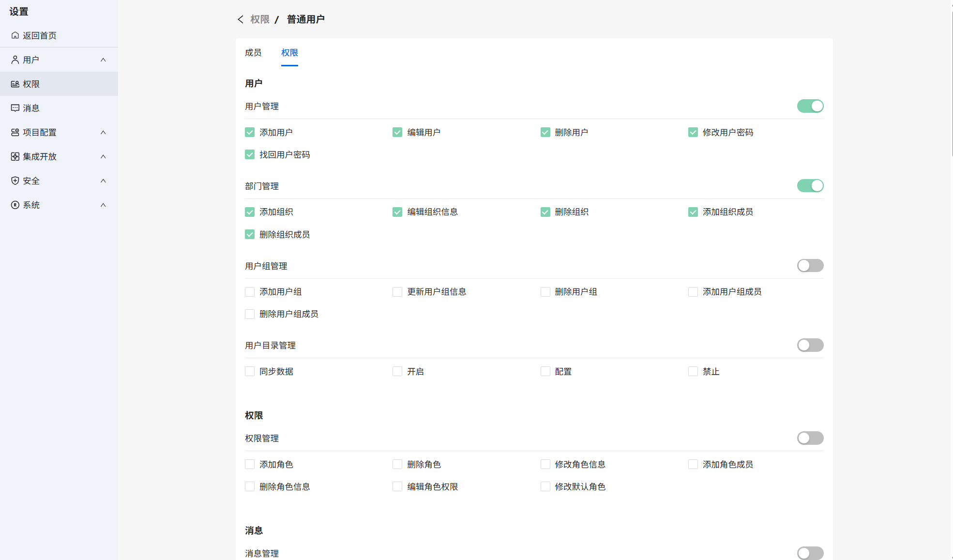Image resolution: width=953 pixels, height=560 pixels.
Task: Enable the 同步数据 checkbox
Action: pos(250,371)
